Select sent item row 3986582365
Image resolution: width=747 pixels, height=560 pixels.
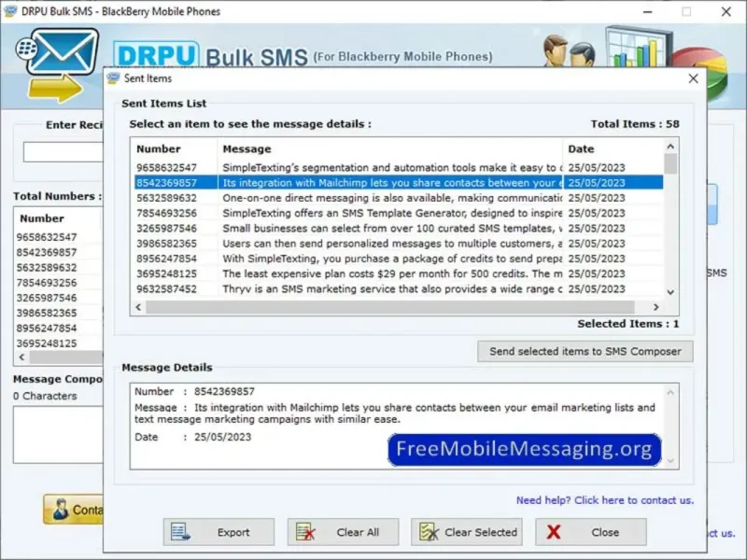pos(399,244)
